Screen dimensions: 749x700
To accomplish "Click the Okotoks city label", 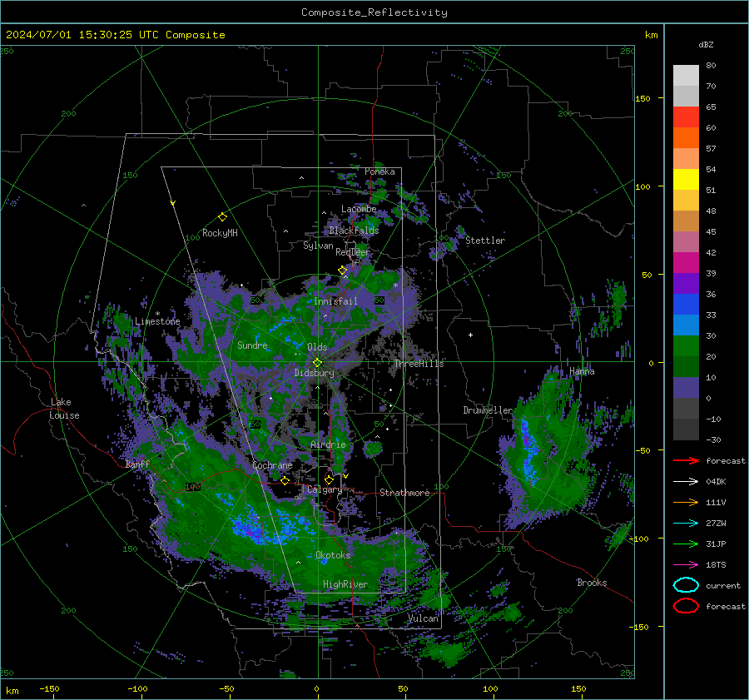I will coord(333,555).
